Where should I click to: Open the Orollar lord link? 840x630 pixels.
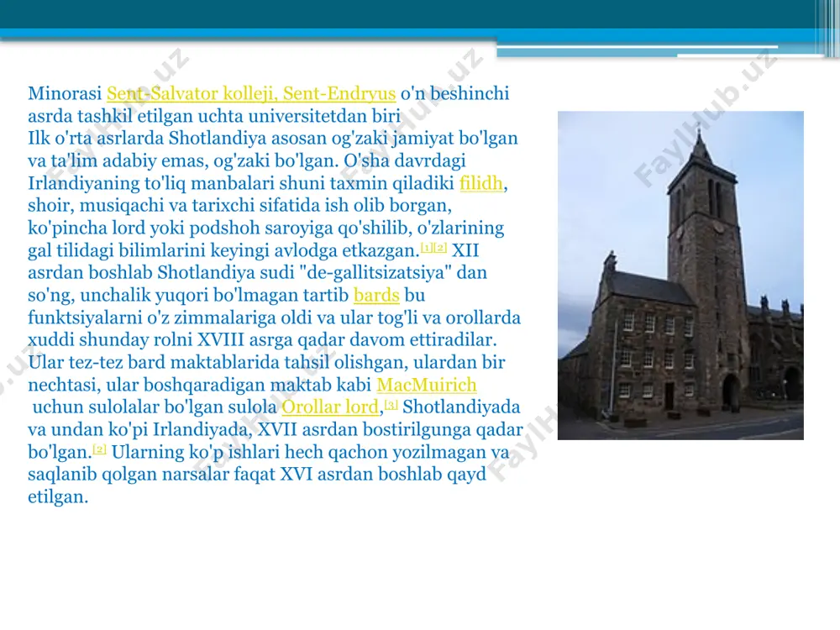330,407
